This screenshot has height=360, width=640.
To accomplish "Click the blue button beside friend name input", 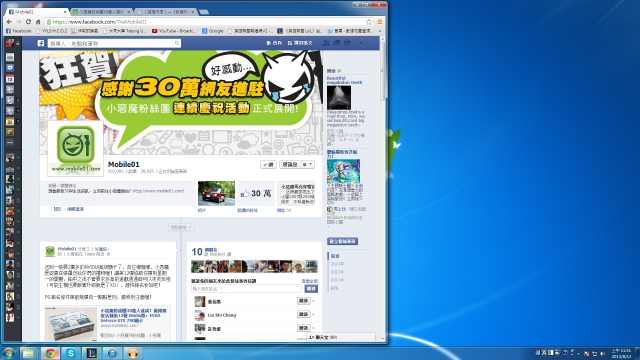I will pos(311,289).
